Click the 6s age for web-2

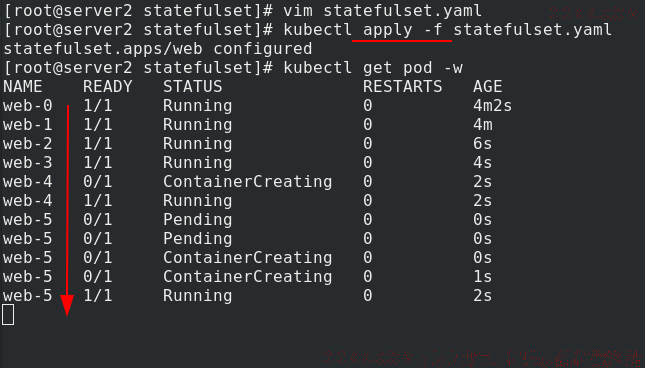click(483, 143)
